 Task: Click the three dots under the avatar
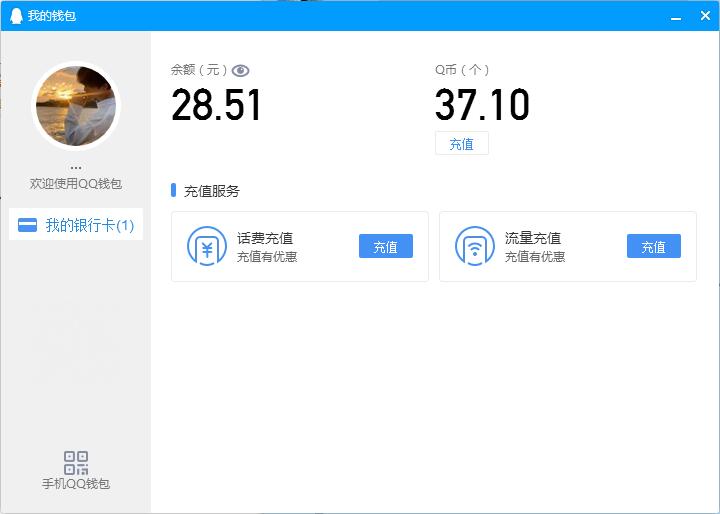[x=76, y=168]
